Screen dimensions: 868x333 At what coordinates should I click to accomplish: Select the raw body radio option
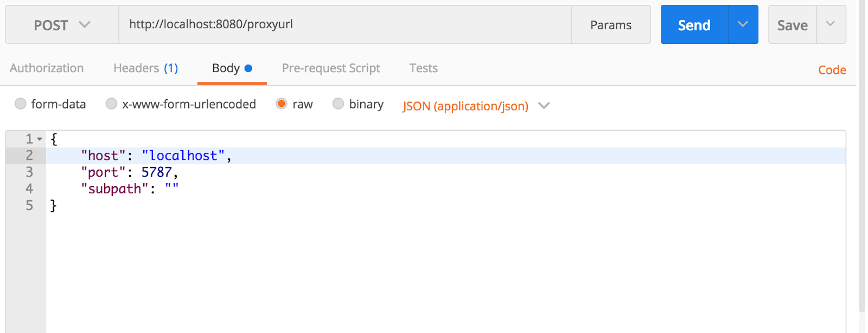pyautogui.click(x=282, y=104)
